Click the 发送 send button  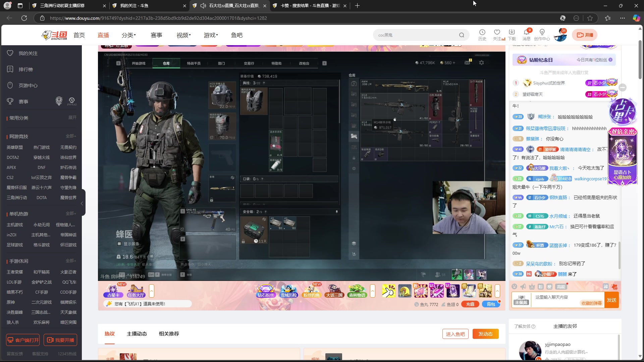point(611,300)
